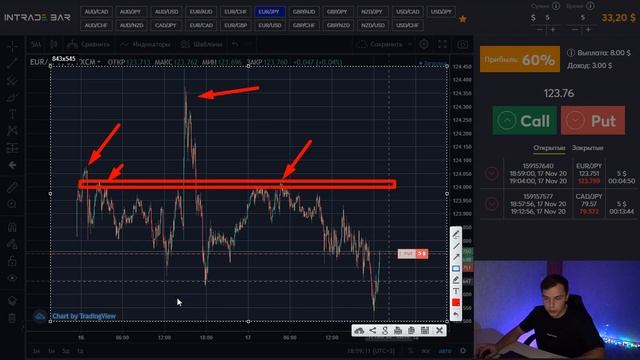
Task: Click the green Call button
Action: [x=524, y=121]
